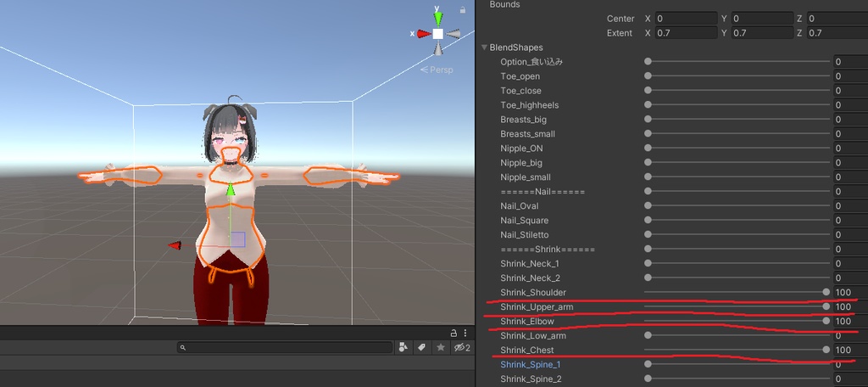
Task: Click the Shrink_Upper_arm slider handle
Action: 826,306
